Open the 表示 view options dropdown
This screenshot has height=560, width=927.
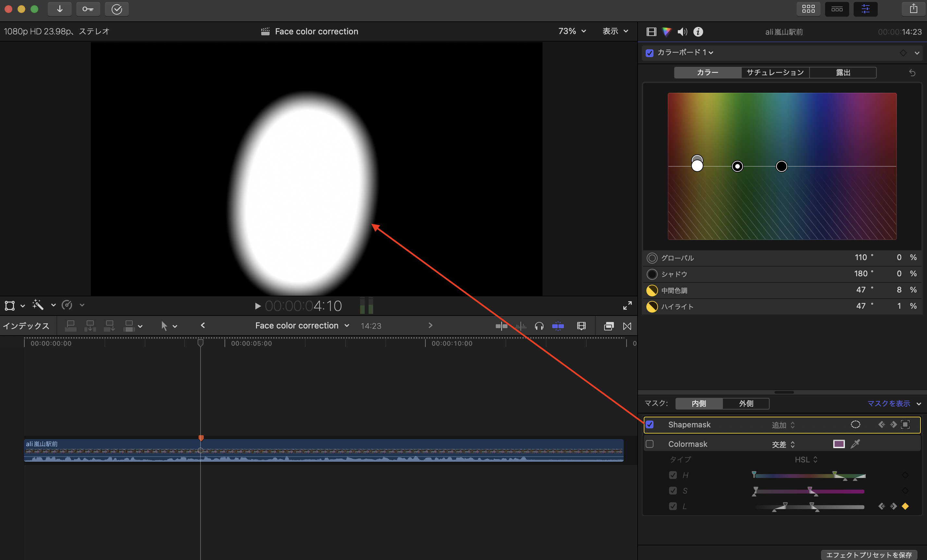[x=615, y=31]
